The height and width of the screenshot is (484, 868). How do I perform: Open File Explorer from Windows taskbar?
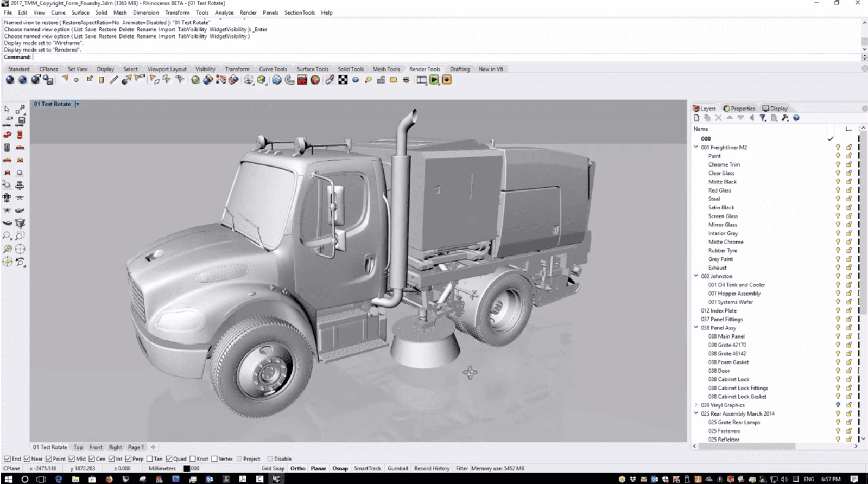tap(75, 479)
